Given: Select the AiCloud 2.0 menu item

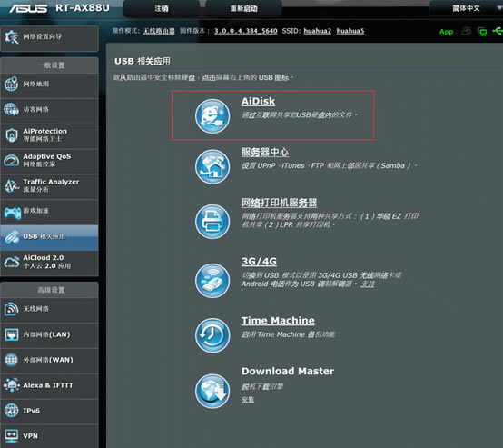Looking at the screenshot, I should [49, 263].
